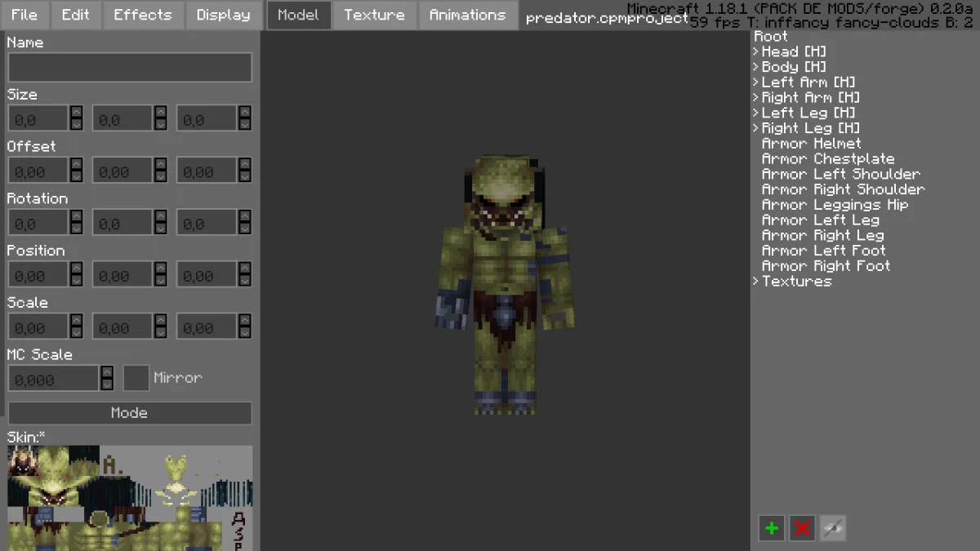Image resolution: width=980 pixels, height=551 pixels.
Task: Switch to the Animations tab
Action: (x=468, y=15)
